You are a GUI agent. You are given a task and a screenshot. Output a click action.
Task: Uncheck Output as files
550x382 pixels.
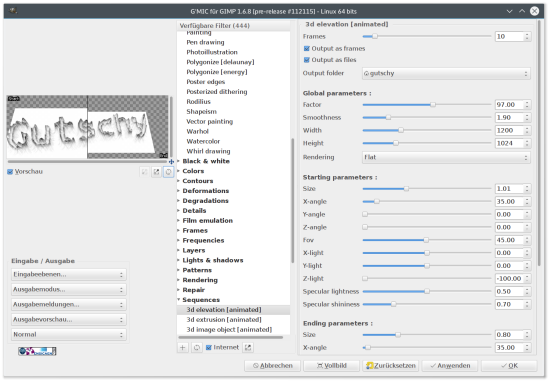point(307,60)
